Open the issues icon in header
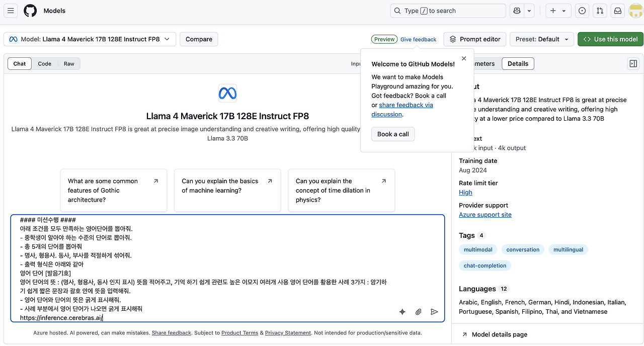Image resolution: width=644 pixels, height=346 pixels. point(582,11)
